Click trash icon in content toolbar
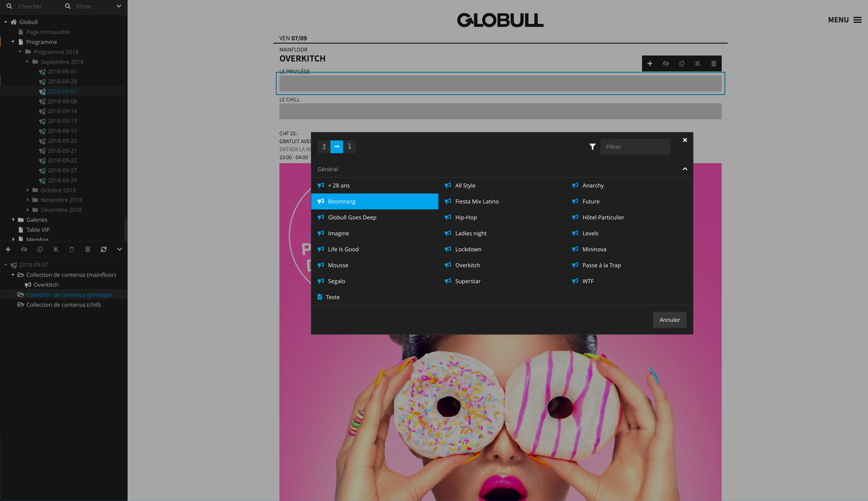Viewport: 868px width, 501px height. coord(713,63)
